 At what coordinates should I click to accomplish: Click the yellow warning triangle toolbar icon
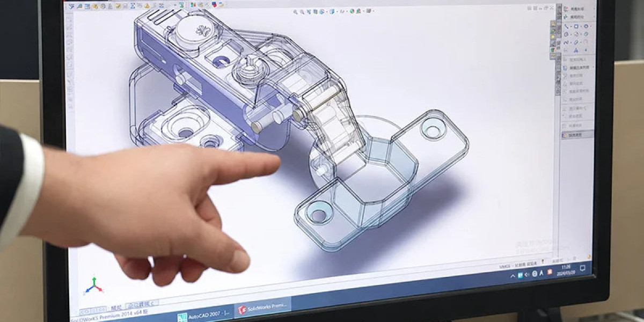point(147,5)
